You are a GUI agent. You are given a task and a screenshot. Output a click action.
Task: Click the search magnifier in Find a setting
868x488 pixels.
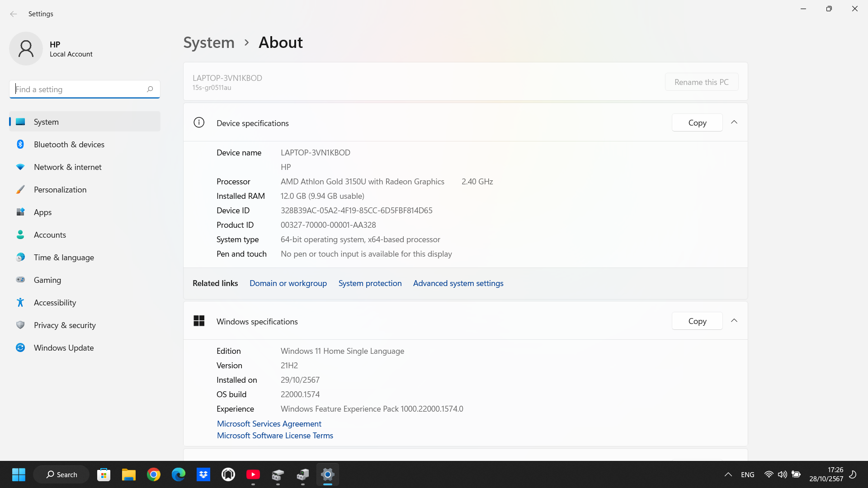pyautogui.click(x=150, y=89)
